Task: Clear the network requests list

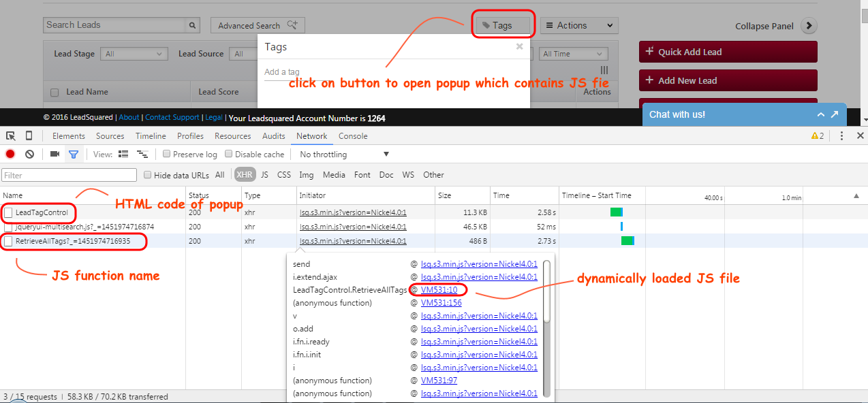Action: [x=29, y=154]
